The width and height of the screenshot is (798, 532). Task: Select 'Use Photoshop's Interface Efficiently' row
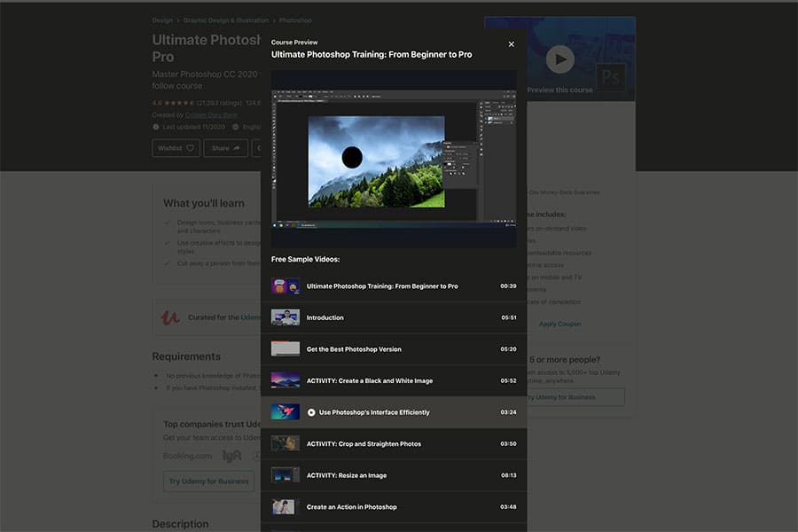click(394, 412)
